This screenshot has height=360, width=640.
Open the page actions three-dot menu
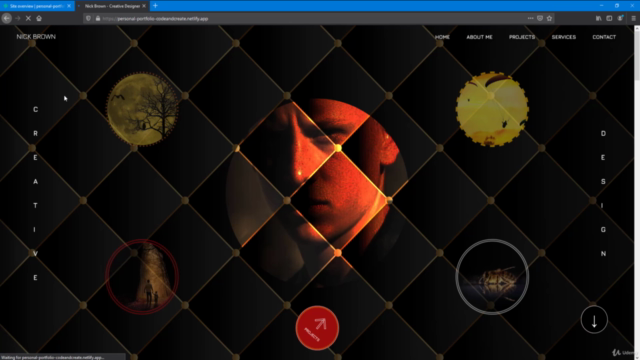coord(530,18)
